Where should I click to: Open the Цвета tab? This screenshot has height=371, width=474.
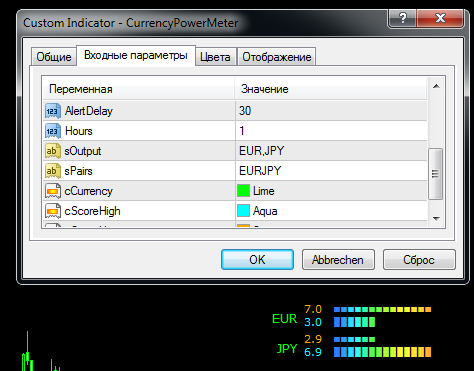coord(215,57)
